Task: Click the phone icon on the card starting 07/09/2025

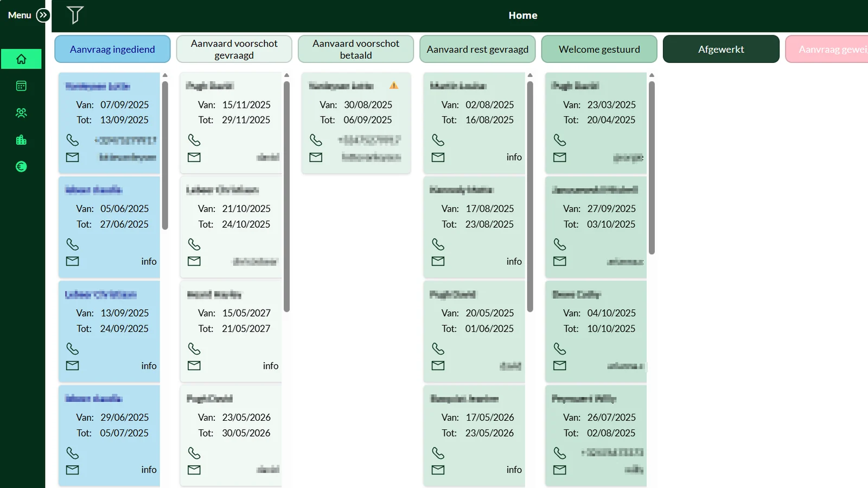Action: point(72,140)
